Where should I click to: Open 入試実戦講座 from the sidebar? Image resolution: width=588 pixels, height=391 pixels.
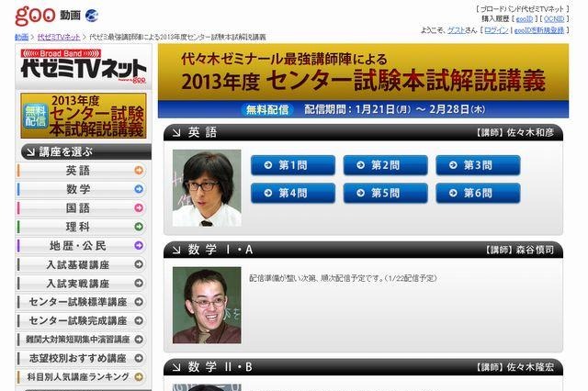[81, 283]
